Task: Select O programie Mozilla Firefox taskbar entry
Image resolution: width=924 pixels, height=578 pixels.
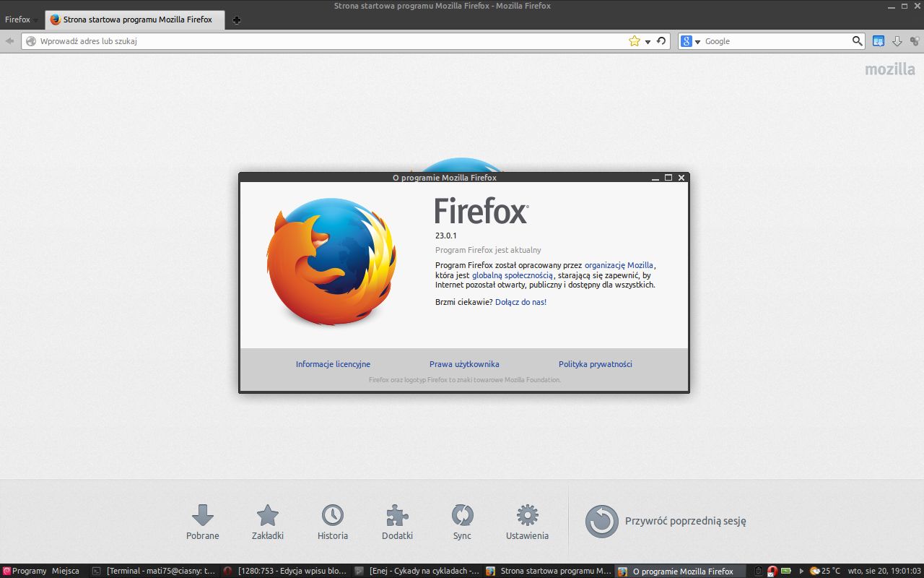Action: [679, 571]
